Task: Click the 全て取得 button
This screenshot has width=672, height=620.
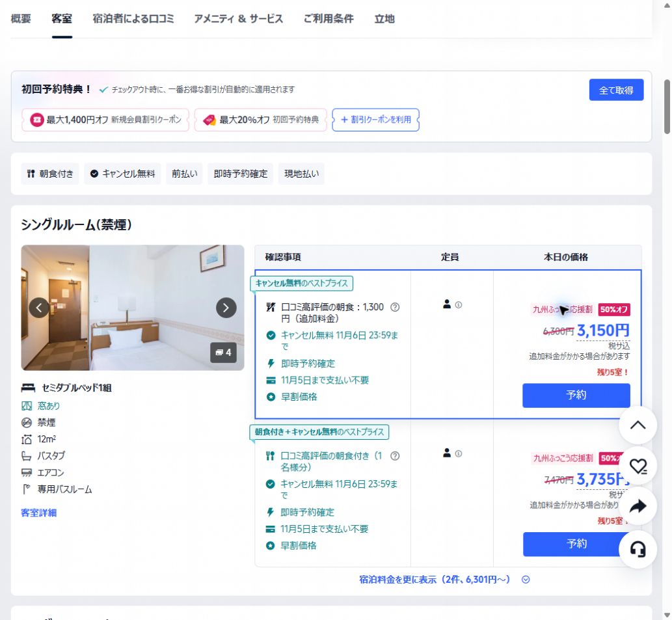Action: coord(616,90)
